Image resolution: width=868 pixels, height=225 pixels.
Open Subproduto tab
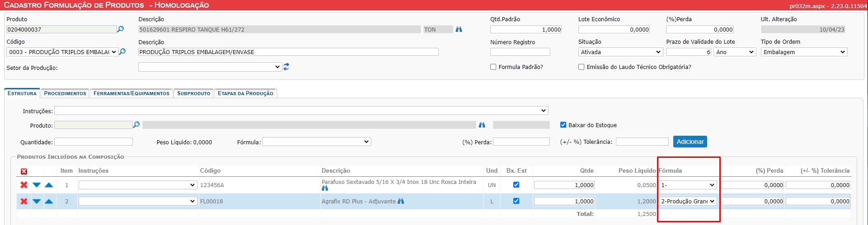click(x=194, y=93)
